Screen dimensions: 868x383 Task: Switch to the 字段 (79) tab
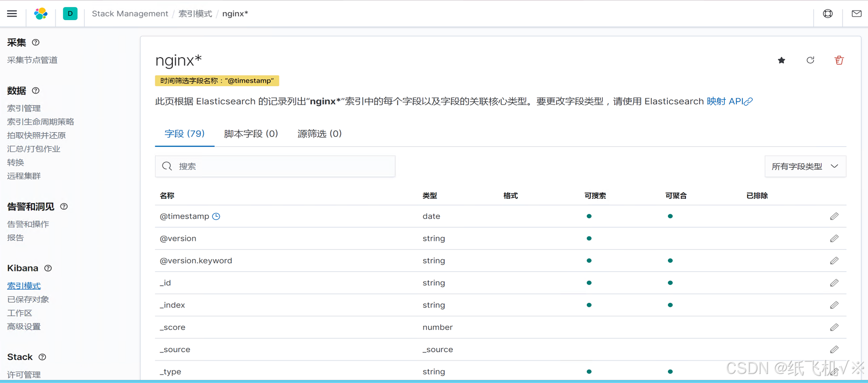tap(185, 134)
